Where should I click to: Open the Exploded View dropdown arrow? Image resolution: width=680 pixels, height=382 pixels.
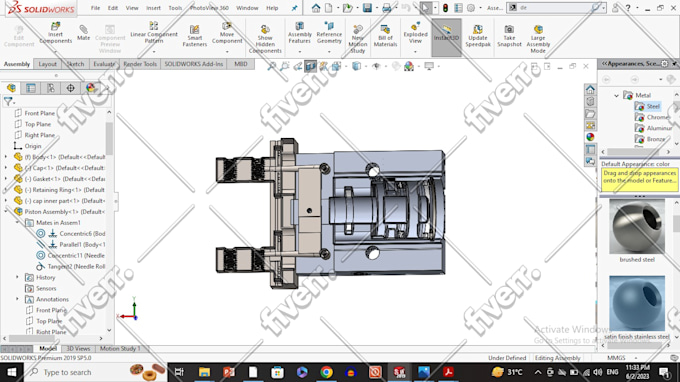(x=415, y=52)
